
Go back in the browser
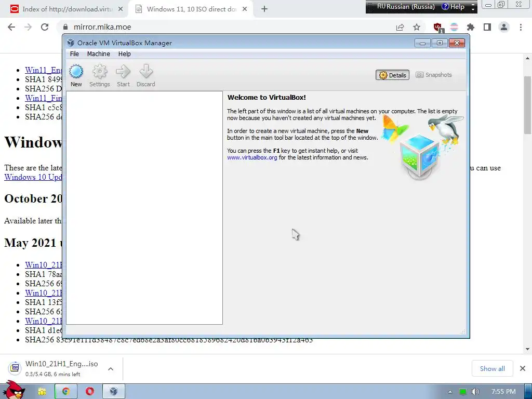11,27
